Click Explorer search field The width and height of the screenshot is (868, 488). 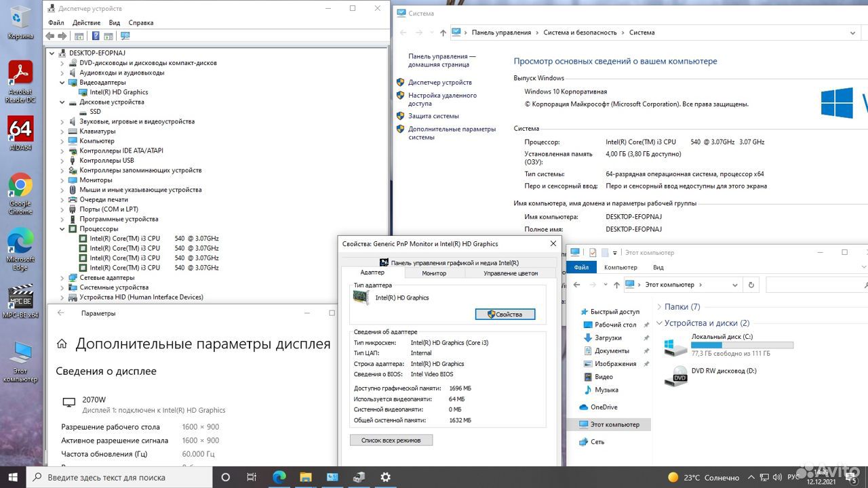point(816,285)
